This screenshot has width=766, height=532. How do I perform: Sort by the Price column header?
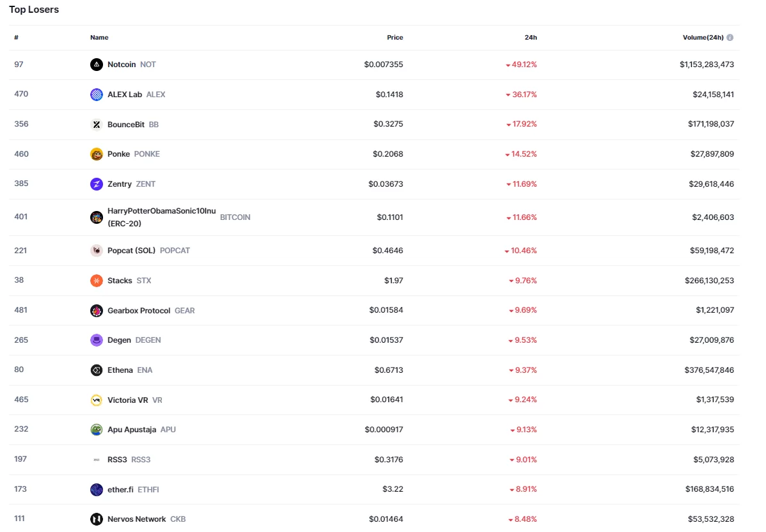(x=395, y=38)
